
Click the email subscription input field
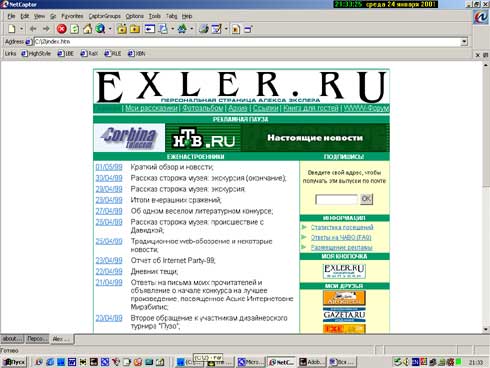coord(336,199)
